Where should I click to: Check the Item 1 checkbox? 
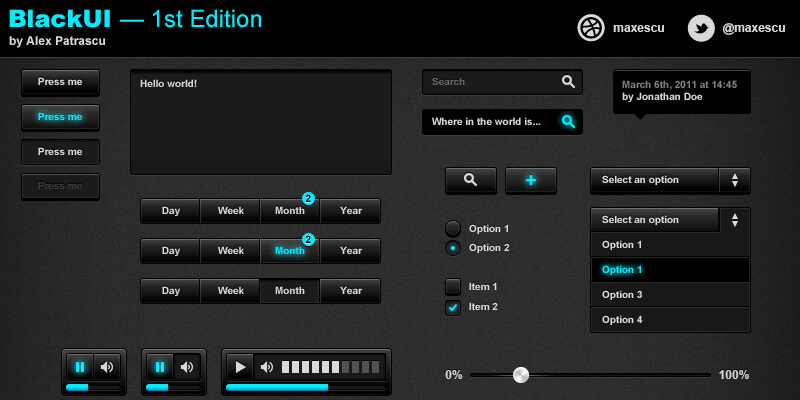[x=453, y=287]
